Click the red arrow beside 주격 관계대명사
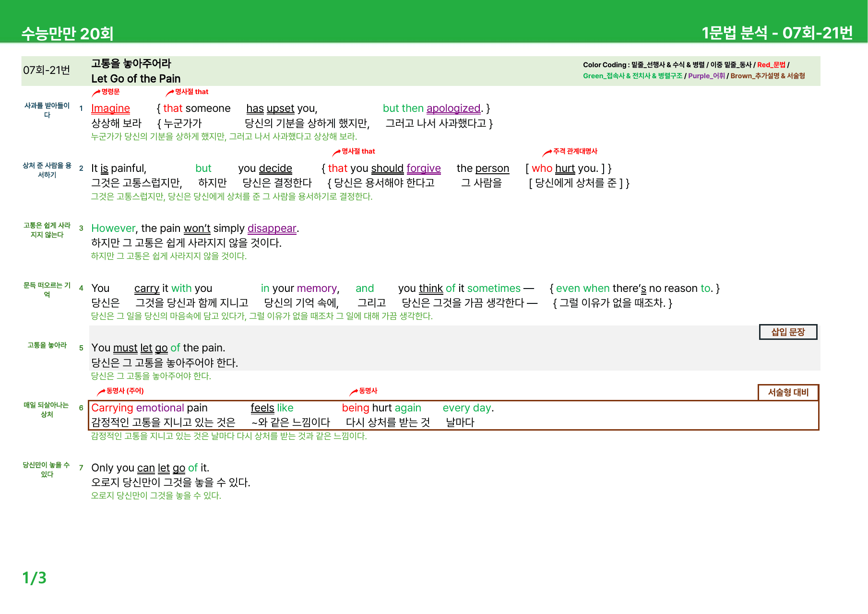Screen dimensions: 868x614 (x=547, y=153)
